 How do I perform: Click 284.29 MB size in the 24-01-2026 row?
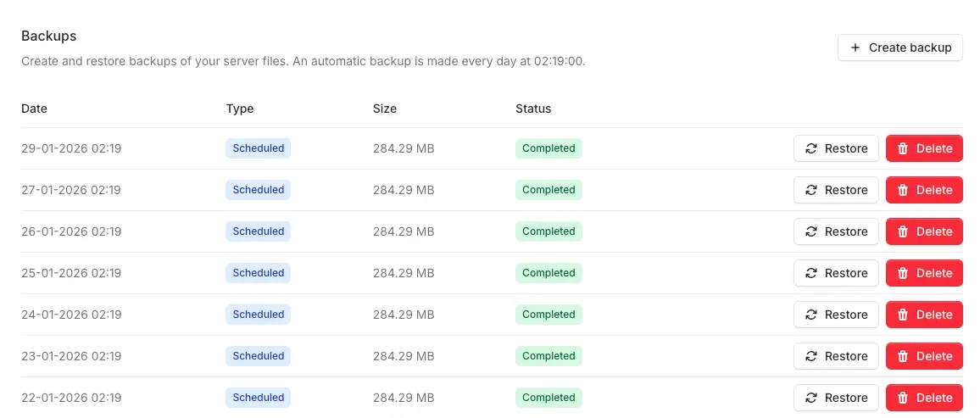tap(404, 315)
